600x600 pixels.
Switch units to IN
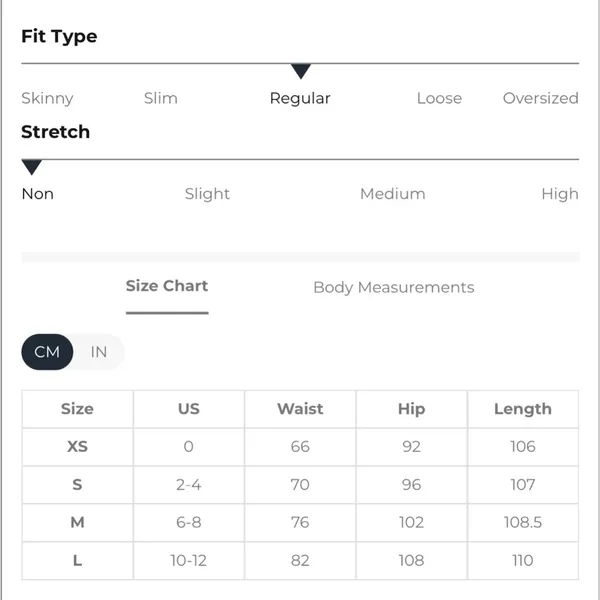coord(99,352)
